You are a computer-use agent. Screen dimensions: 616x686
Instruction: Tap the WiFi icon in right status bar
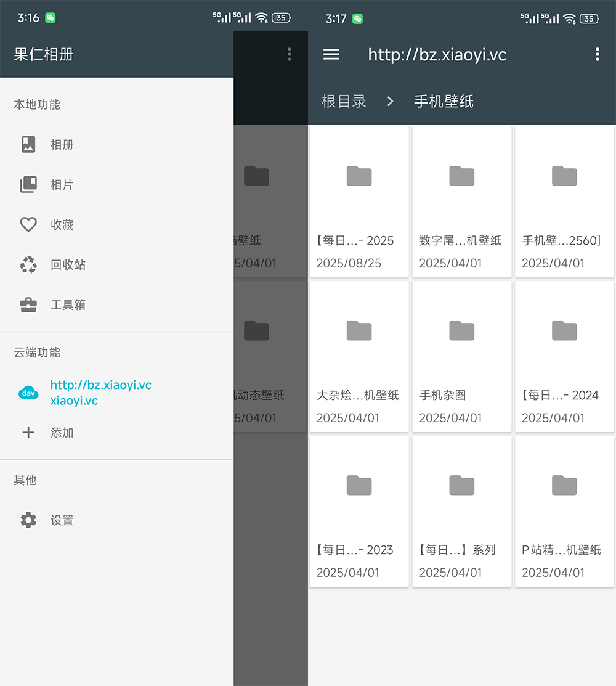coord(569,18)
